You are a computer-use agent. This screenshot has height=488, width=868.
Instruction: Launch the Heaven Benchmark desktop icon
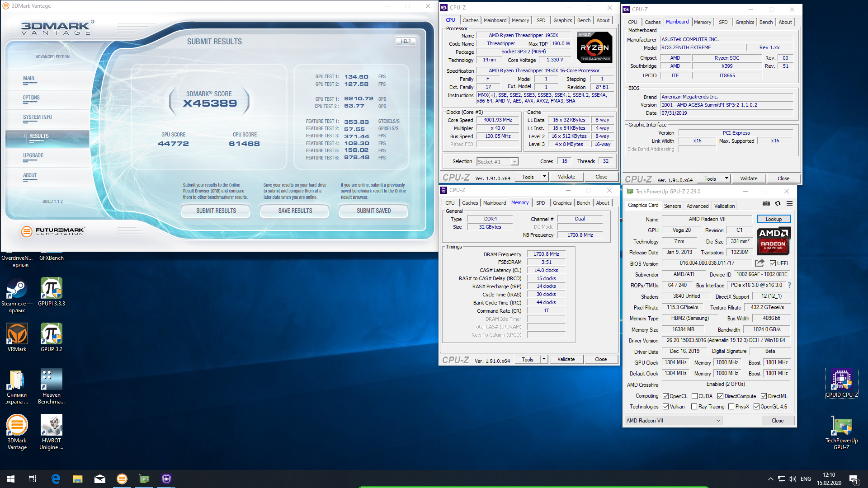point(52,386)
